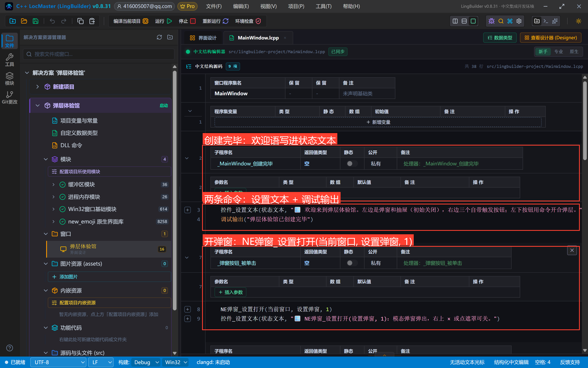The width and height of the screenshot is (588, 368).
Task: Open Debug build configuration dropdown
Action: pyautogui.click(x=146, y=362)
